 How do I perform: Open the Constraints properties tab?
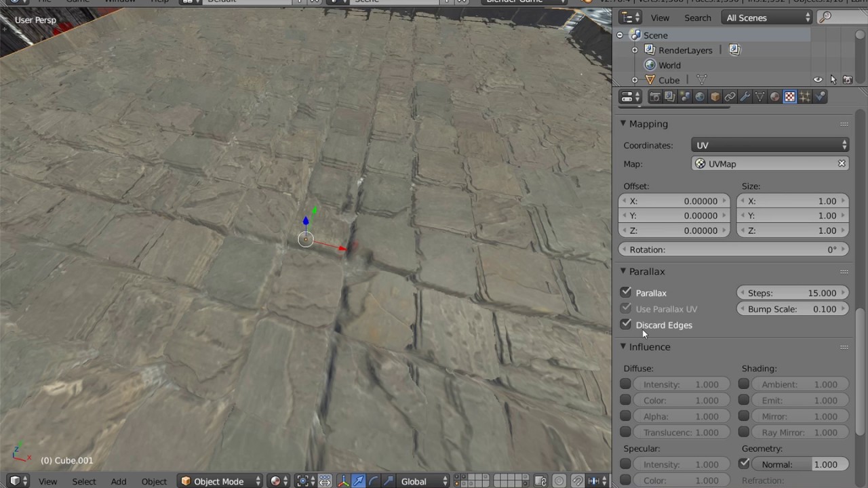coord(730,97)
